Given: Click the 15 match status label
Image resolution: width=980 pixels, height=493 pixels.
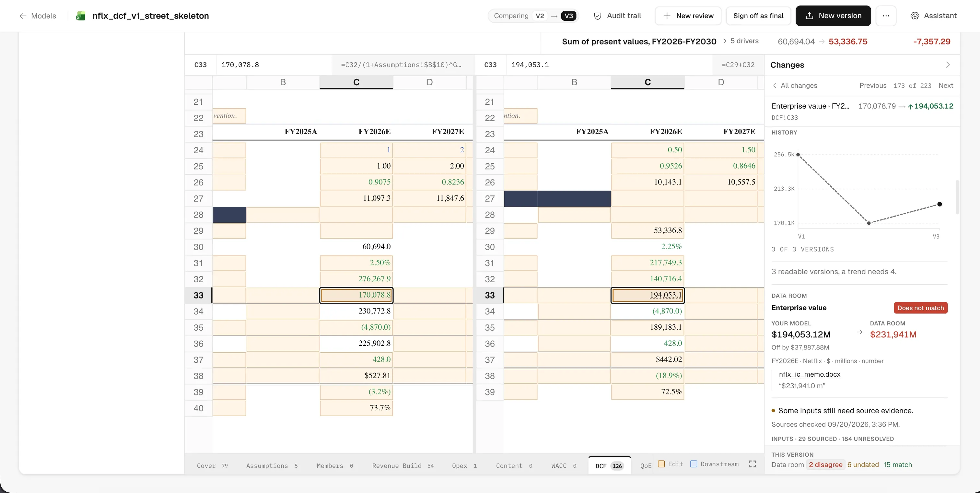Looking at the screenshot, I should pyautogui.click(x=897, y=464).
